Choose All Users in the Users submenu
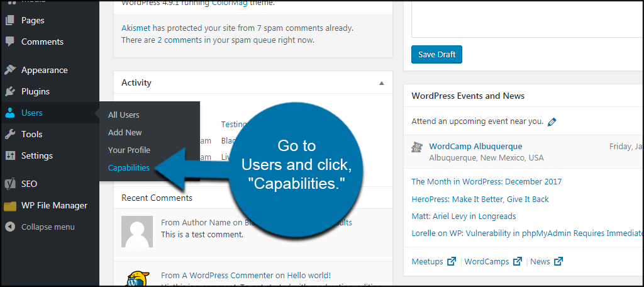This screenshot has height=287, width=644. [124, 115]
